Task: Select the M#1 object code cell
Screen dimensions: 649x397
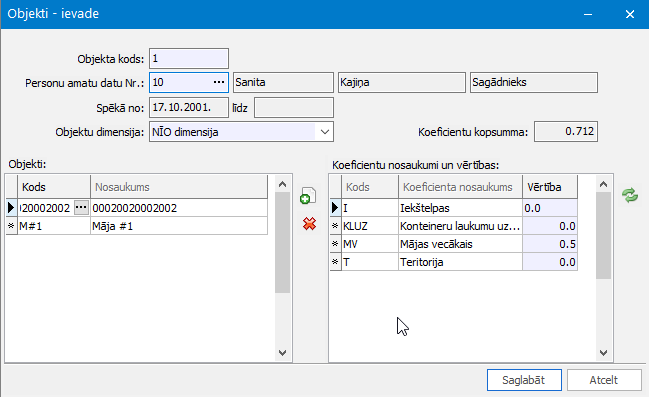Action: point(54,226)
